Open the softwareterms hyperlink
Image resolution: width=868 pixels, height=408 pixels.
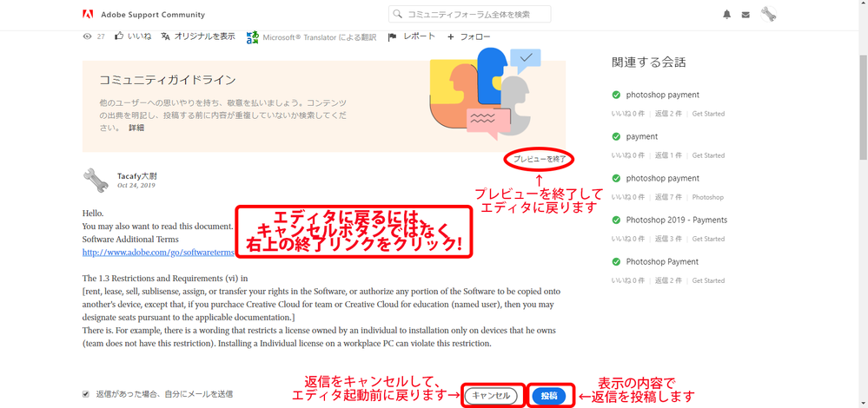tap(158, 252)
